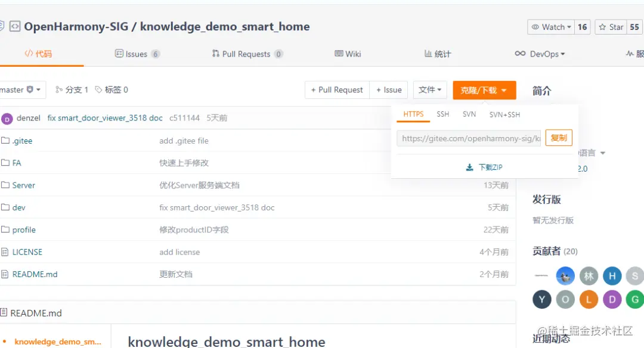The height and width of the screenshot is (348, 644).
Task: Switch to the 代码 tab
Action: pyautogui.click(x=38, y=54)
